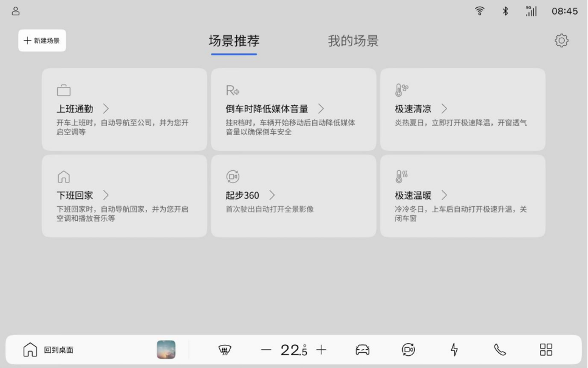Select the 场景推荐 tab
This screenshot has width=588, height=368.
[x=234, y=41]
